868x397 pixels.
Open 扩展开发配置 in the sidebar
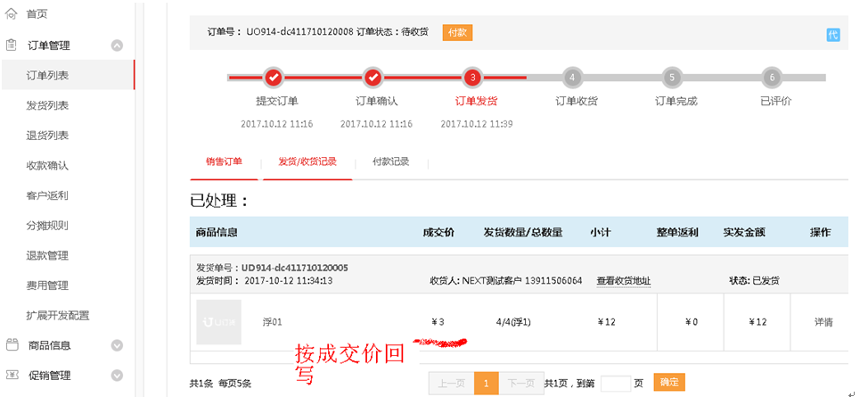58,316
